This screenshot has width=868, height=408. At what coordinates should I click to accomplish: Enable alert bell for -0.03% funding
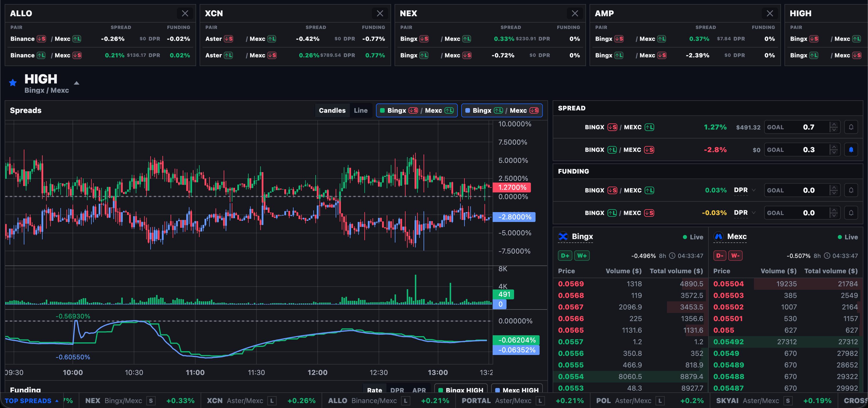851,213
